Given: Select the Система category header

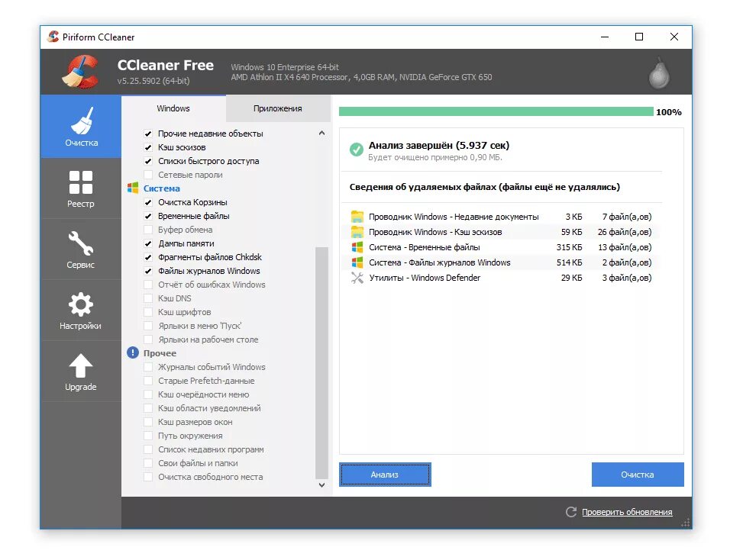Looking at the screenshot, I should click(x=162, y=188).
